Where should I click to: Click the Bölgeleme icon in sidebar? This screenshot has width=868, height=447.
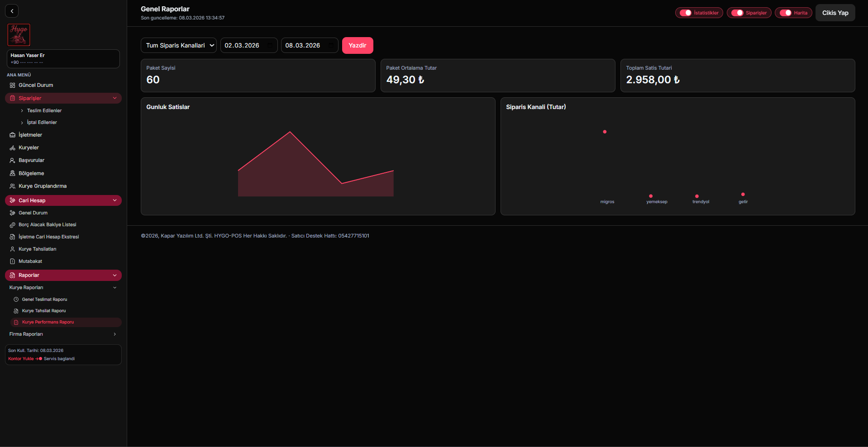[12, 173]
